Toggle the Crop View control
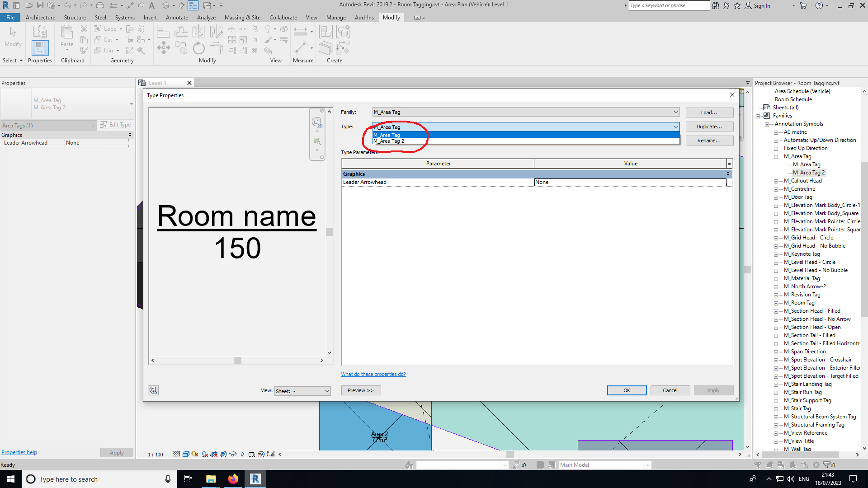The image size is (868, 488). tap(214, 454)
